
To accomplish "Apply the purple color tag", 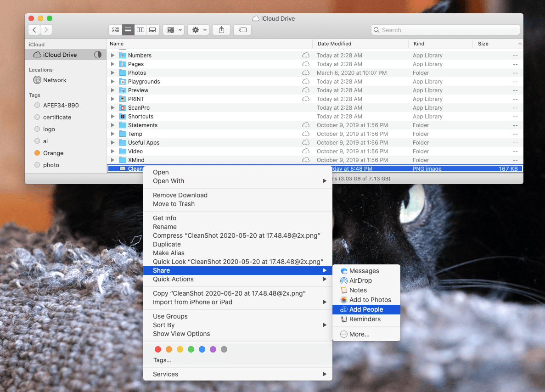I will 213,349.
